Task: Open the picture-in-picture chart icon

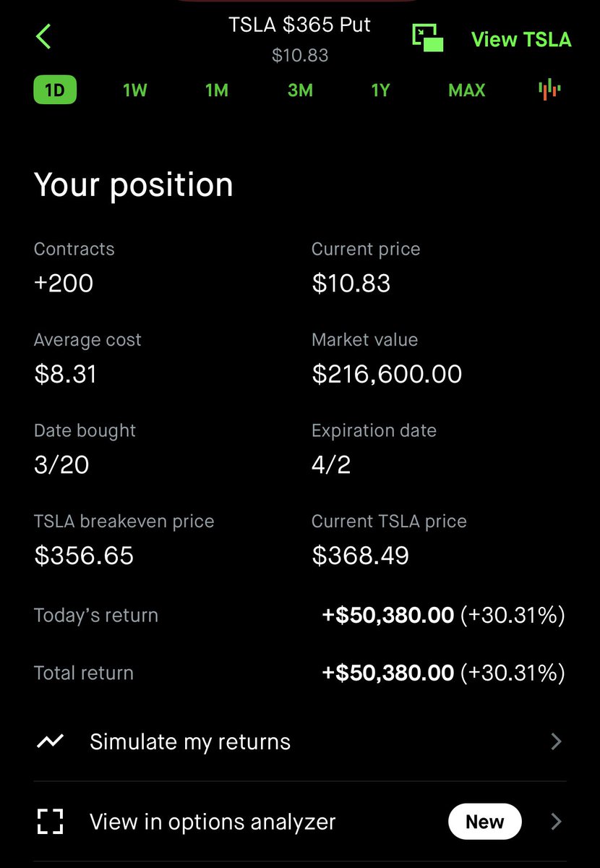Action: 428,38
